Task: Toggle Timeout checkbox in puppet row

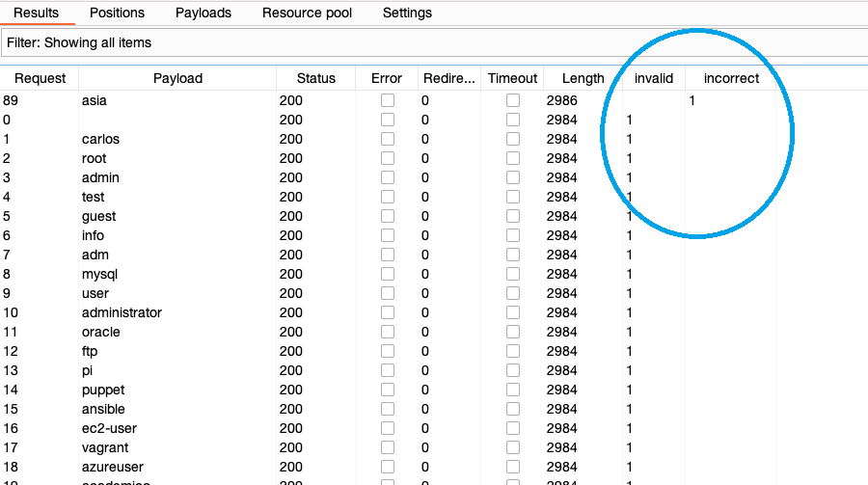Action: click(x=513, y=390)
